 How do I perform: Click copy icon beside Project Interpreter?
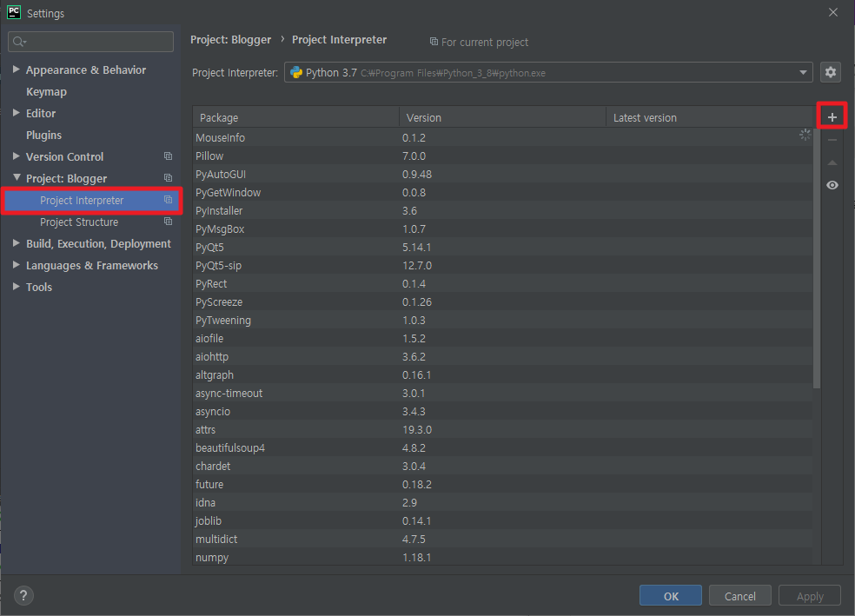click(x=168, y=200)
